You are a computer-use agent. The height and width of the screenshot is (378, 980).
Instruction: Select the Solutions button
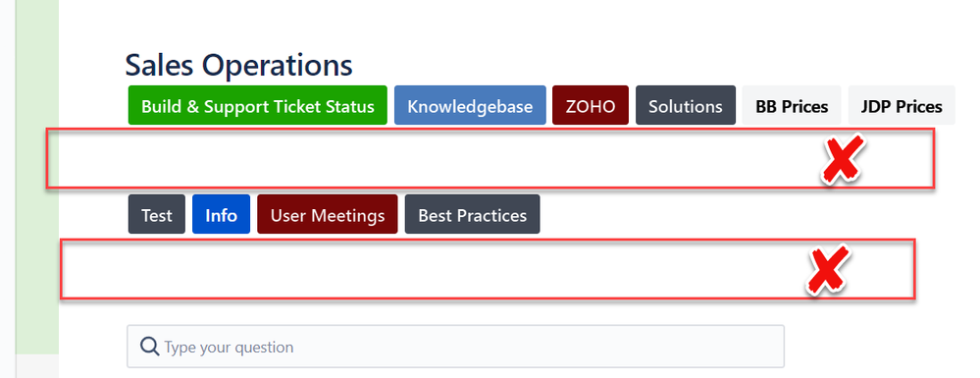click(x=686, y=106)
